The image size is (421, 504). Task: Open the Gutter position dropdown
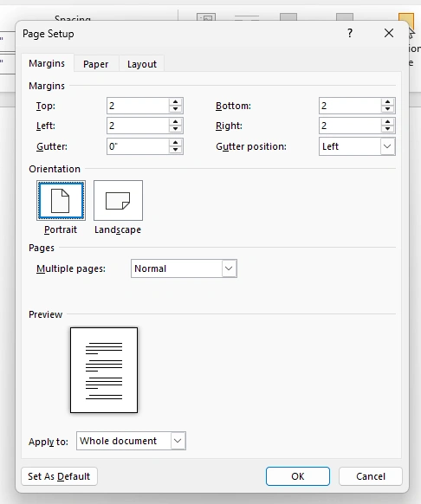387,146
